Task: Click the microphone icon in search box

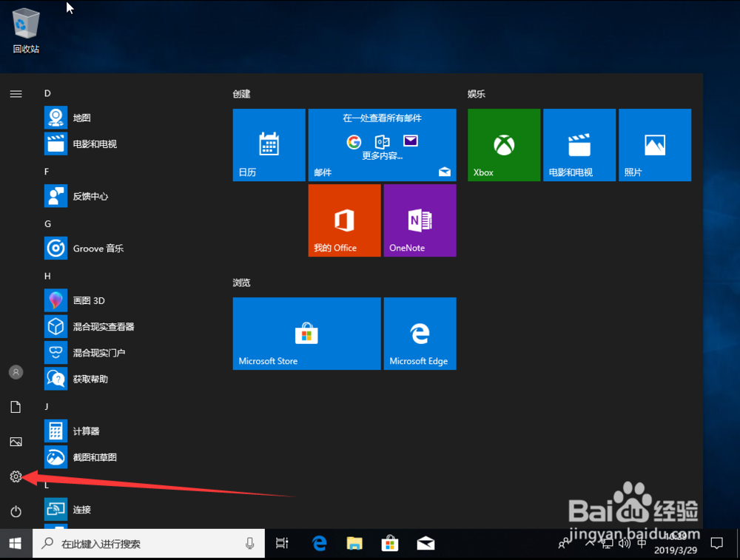Action: (249, 544)
